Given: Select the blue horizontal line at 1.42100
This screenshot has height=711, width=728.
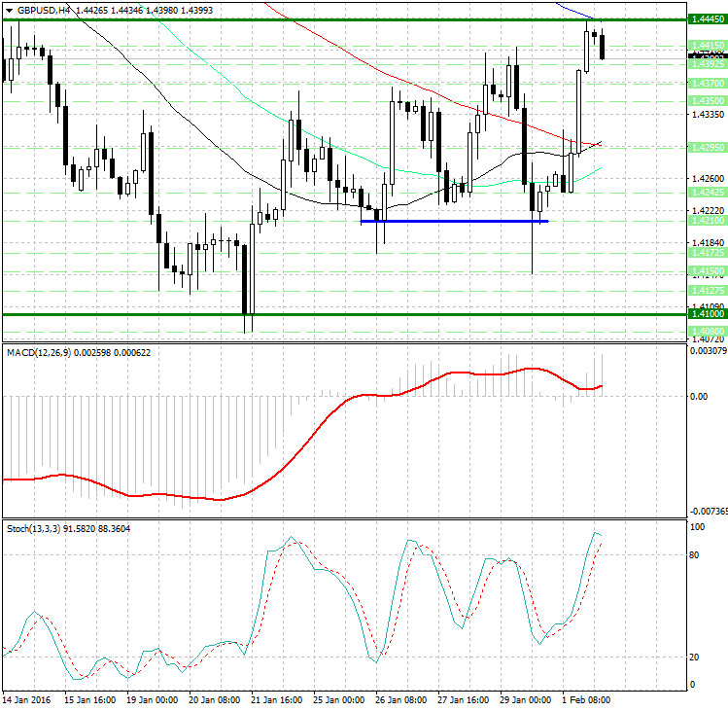Looking at the screenshot, I should [x=455, y=221].
